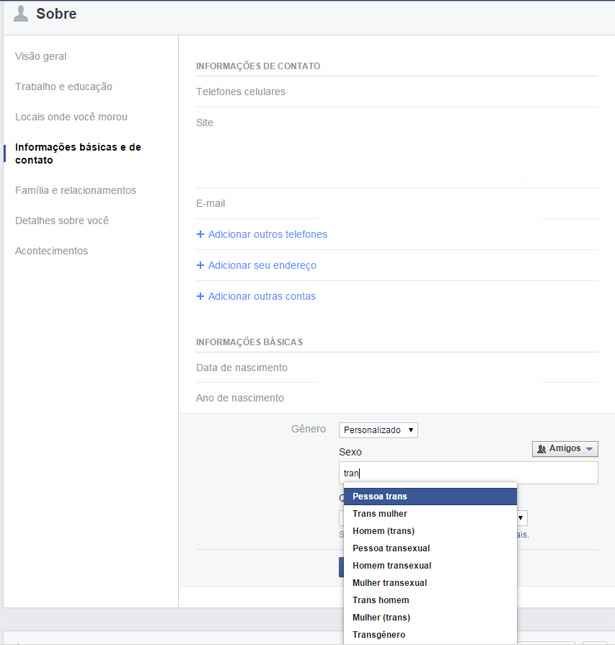
Task: Click friends icon in Amigos button
Action: pos(542,449)
